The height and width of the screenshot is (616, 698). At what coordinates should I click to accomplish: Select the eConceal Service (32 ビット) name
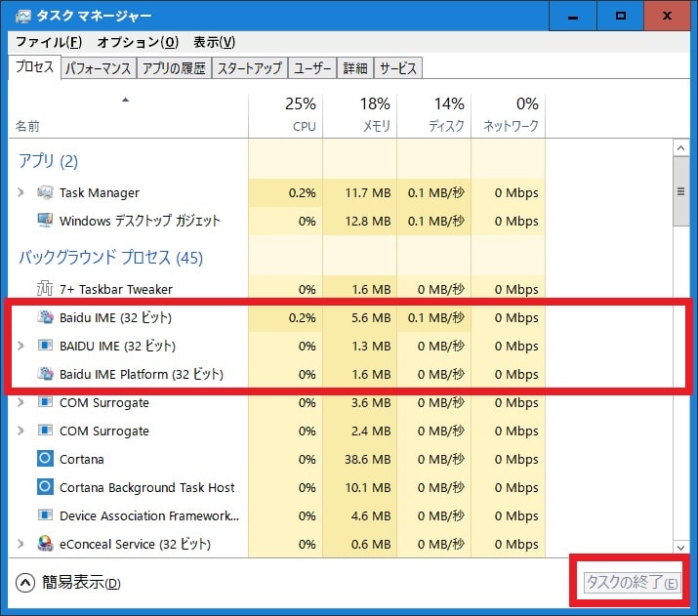point(135,544)
